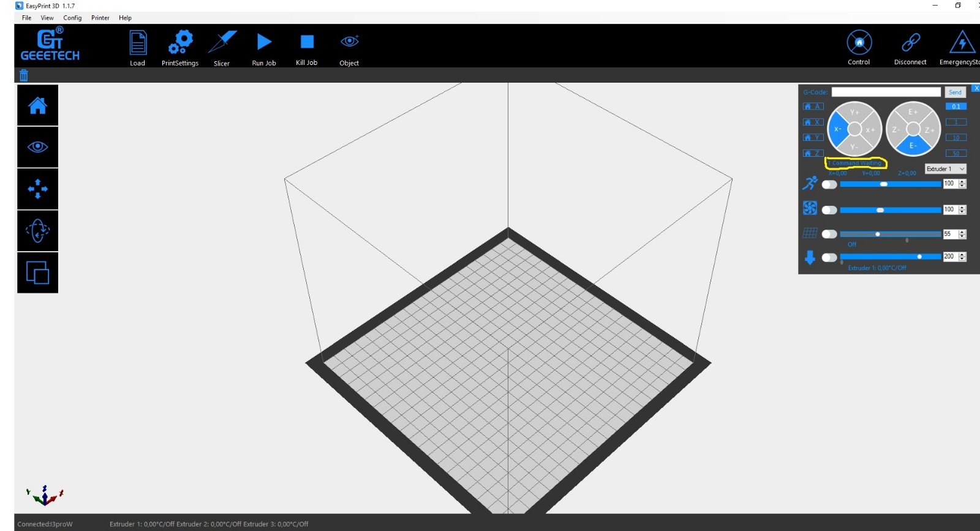The height and width of the screenshot is (531, 980).
Task: Launch the Slicer tool
Action: click(222, 43)
